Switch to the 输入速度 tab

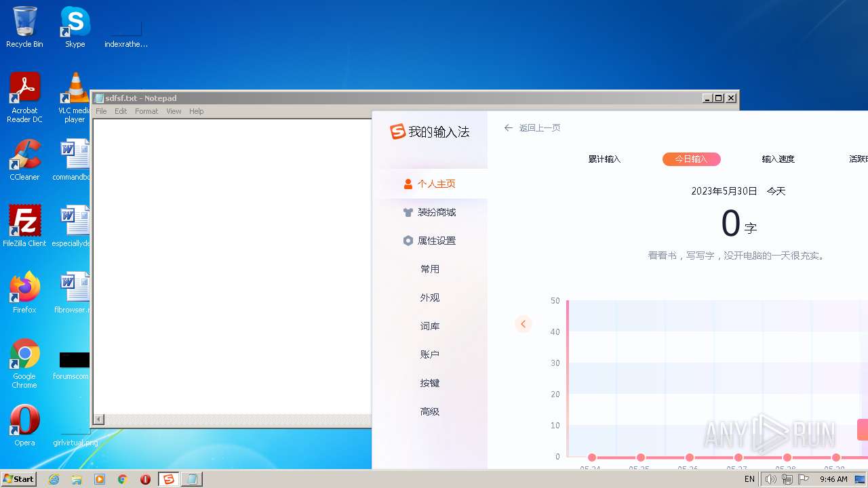click(x=778, y=159)
